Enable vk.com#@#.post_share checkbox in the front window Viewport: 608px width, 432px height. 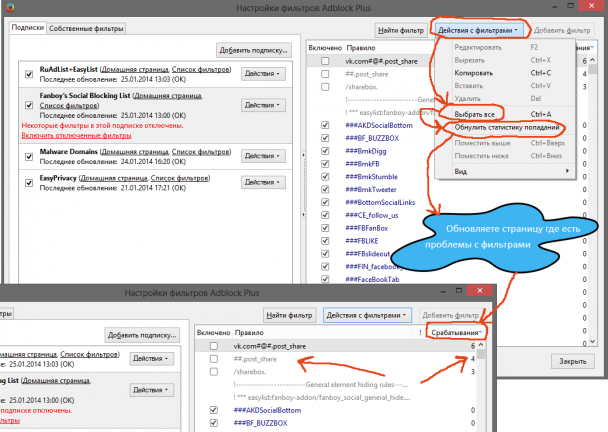point(214,346)
